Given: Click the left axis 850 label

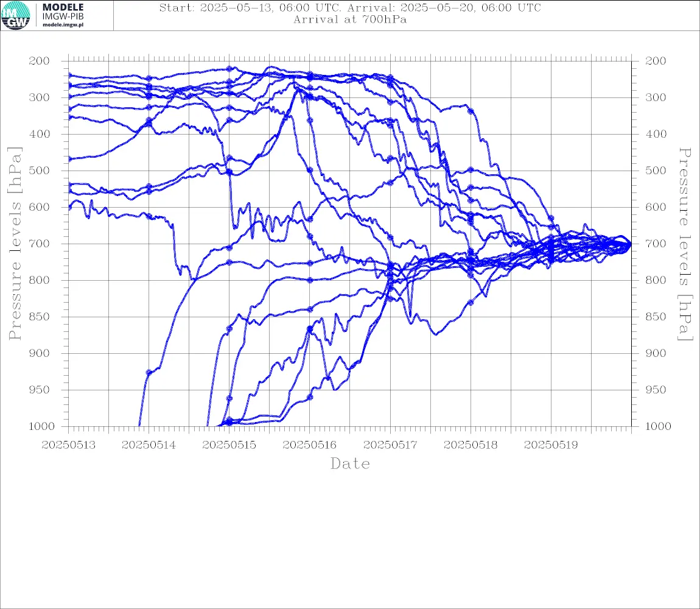Looking at the screenshot, I should [40, 317].
